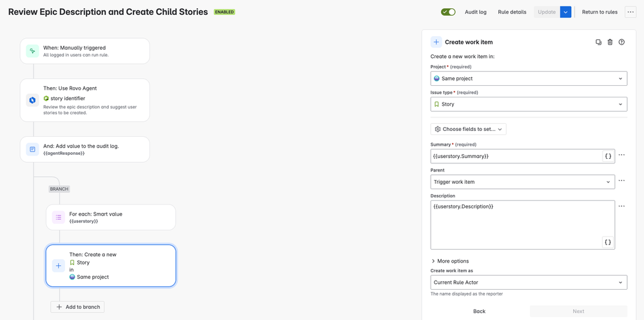Select the Add value to audit log step

[x=84, y=150]
